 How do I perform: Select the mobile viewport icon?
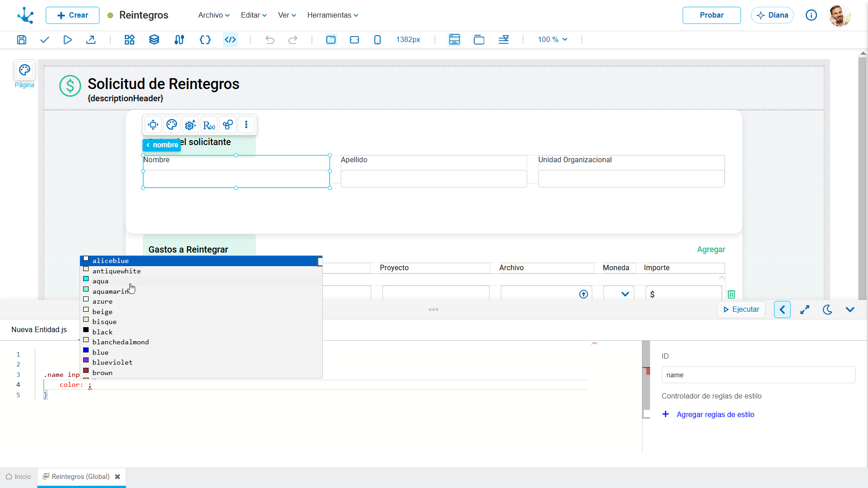tap(377, 40)
